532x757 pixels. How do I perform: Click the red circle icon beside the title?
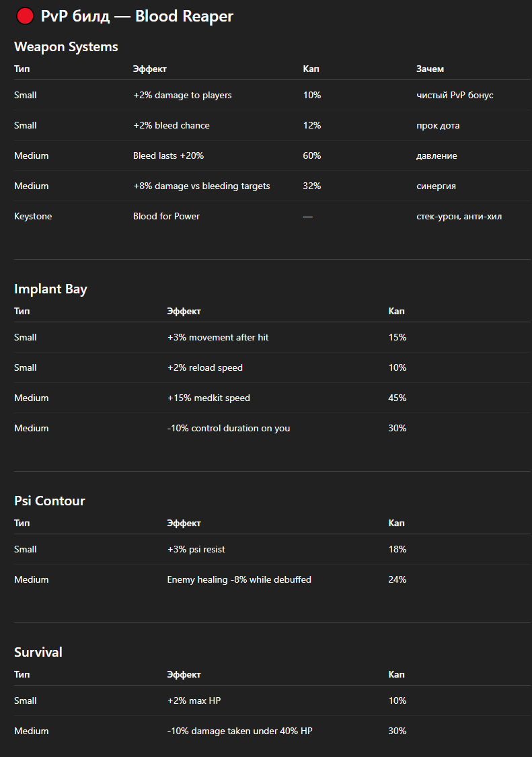25,16
